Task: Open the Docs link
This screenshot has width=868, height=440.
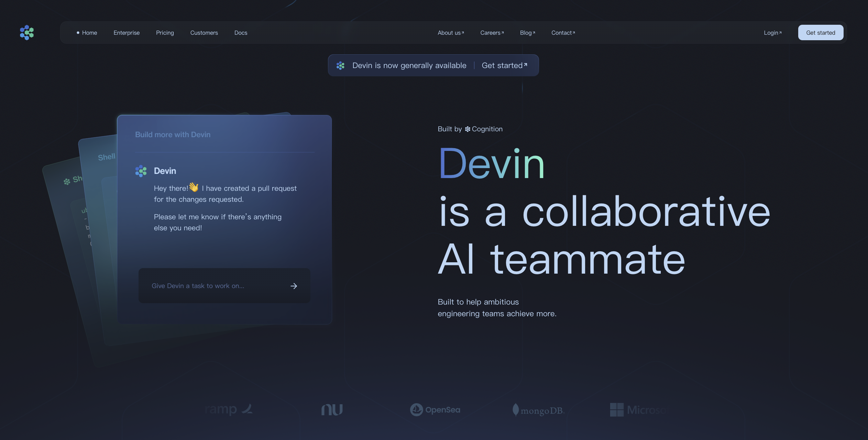Action: coord(241,33)
